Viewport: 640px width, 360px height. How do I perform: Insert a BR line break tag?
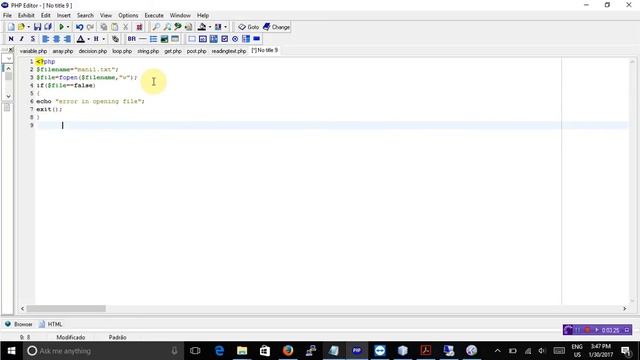point(131,39)
